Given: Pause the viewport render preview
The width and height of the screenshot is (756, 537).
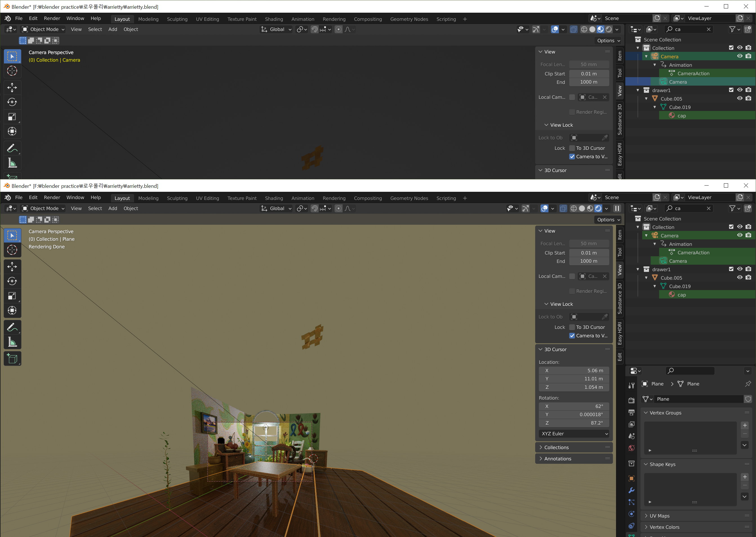Looking at the screenshot, I should [x=617, y=208].
